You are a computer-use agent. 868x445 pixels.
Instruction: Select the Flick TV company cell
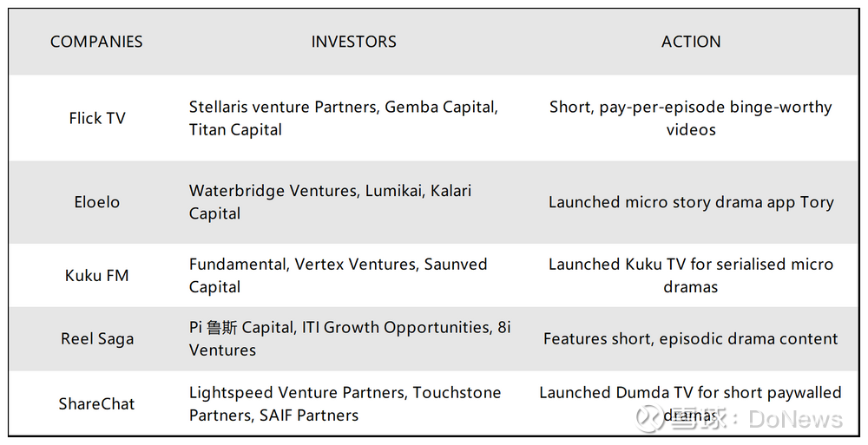[x=97, y=118]
